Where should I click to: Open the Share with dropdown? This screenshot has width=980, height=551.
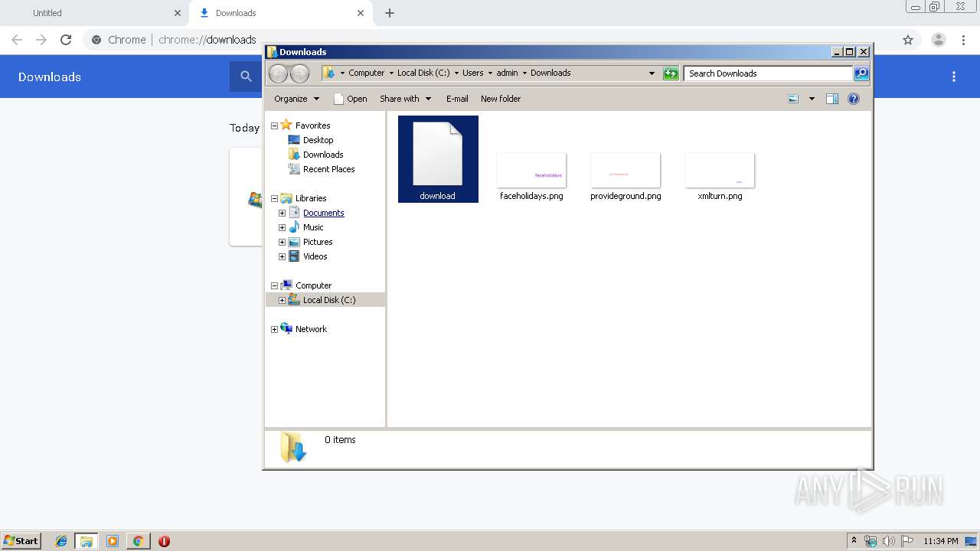(405, 99)
